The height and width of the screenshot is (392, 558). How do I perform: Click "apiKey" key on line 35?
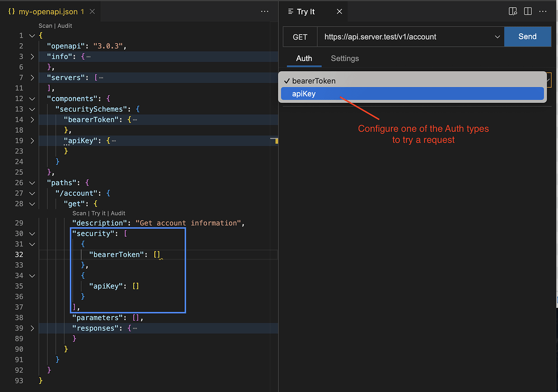[106, 286]
